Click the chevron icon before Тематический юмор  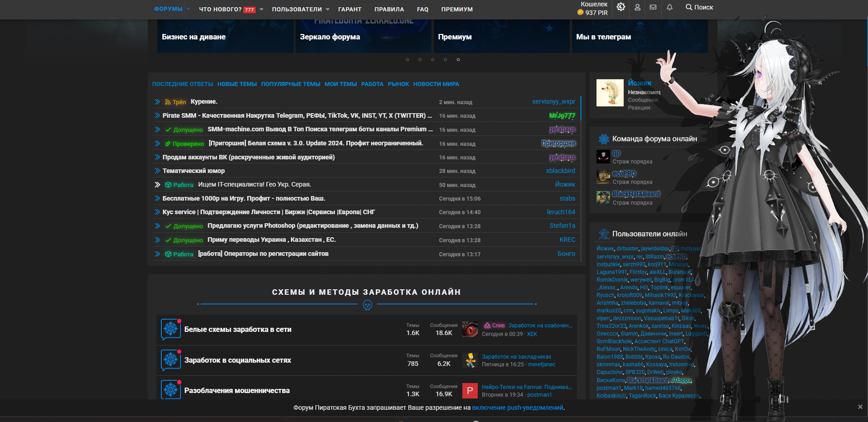click(x=157, y=171)
